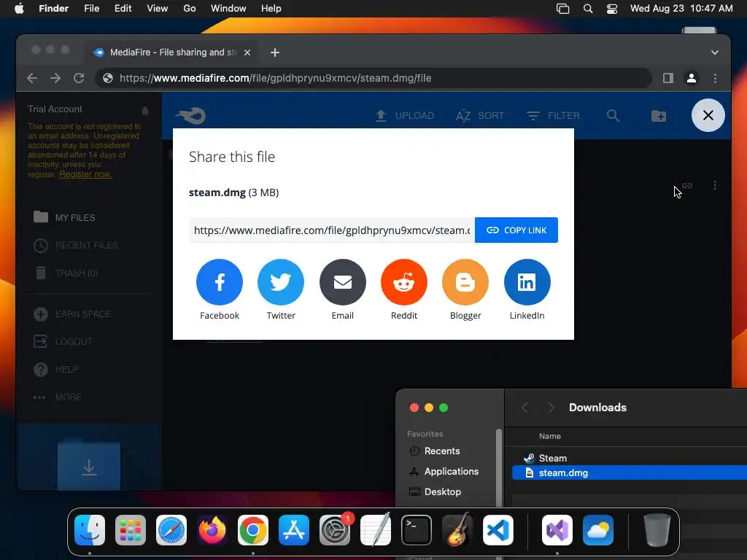Click the new folder icon in MediaFire
The image size is (747, 560).
[x=659, y=116]
